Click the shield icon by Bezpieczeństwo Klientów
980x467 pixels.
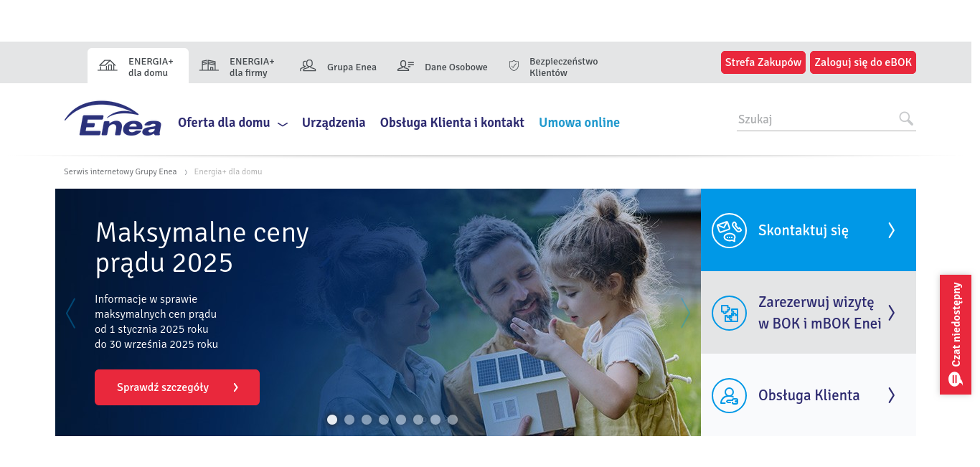click(x=514, y=66)
